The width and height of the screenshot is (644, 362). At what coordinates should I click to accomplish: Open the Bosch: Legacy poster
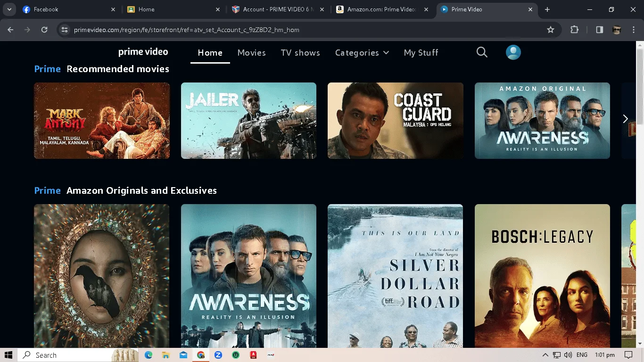click(x=542, y=276)
